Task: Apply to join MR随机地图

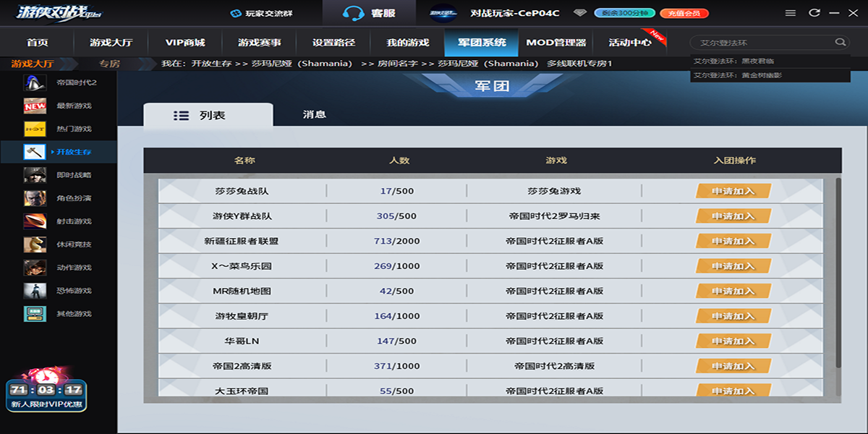Action: coord(733,291)
